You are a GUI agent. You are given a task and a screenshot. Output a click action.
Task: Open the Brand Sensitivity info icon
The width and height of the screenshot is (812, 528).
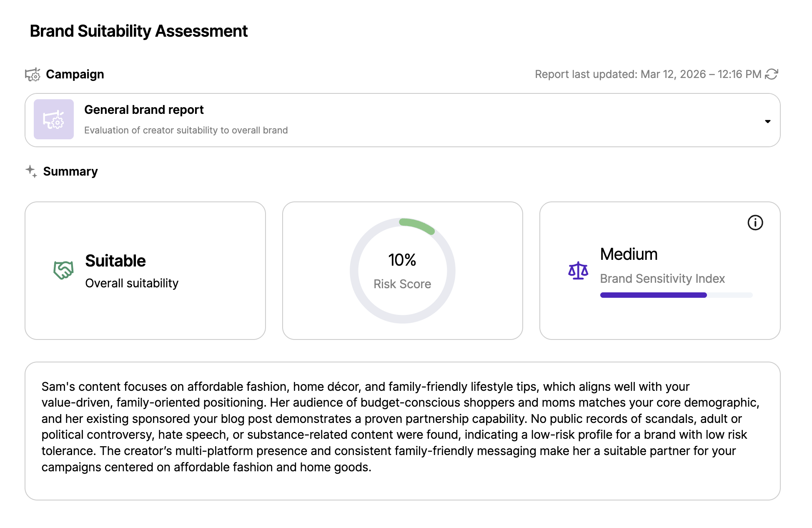755,223
